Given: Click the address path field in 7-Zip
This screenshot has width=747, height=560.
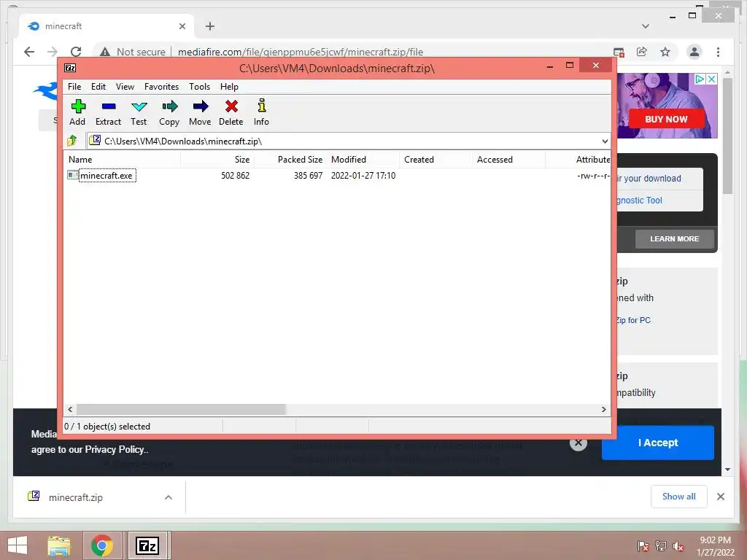Looking at the screenshot, I should pos(343,141).
